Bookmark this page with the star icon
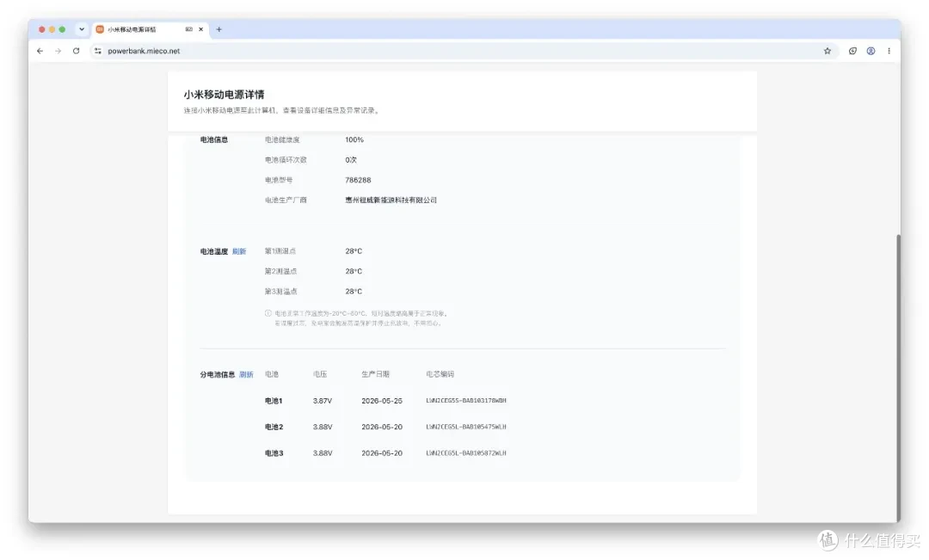929x560 pixels. point(827,51)
